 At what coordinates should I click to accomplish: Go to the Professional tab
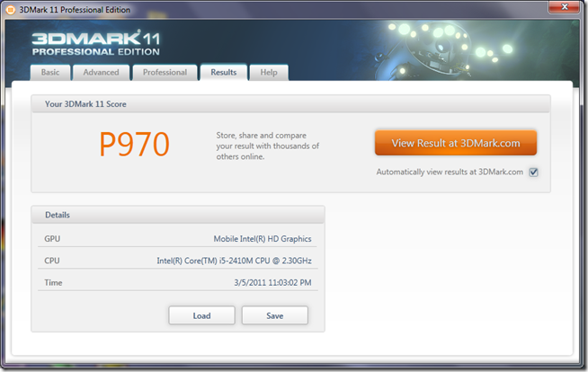165,73
